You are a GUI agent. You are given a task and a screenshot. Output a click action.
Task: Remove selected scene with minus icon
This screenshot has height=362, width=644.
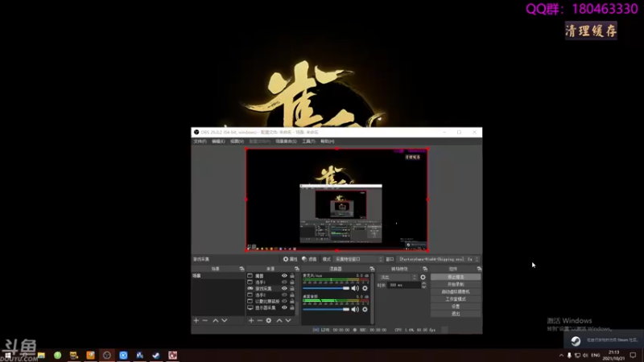point(205,320)
